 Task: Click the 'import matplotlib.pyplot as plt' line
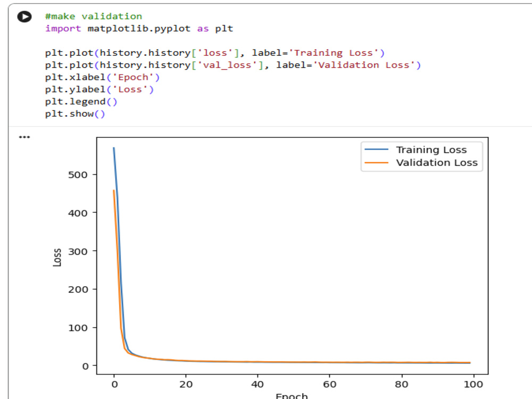(x=139, y=29)
